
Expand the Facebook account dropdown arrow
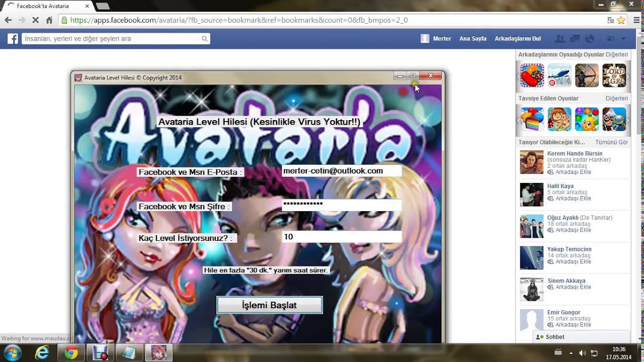click(x=623, y=39)
